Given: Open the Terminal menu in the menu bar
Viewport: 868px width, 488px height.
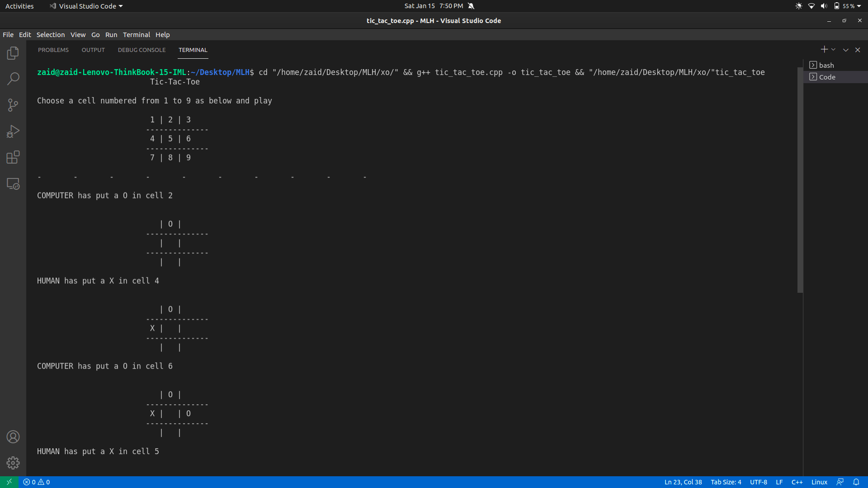Looking at the screenshot, I should [x=136, y=35].
